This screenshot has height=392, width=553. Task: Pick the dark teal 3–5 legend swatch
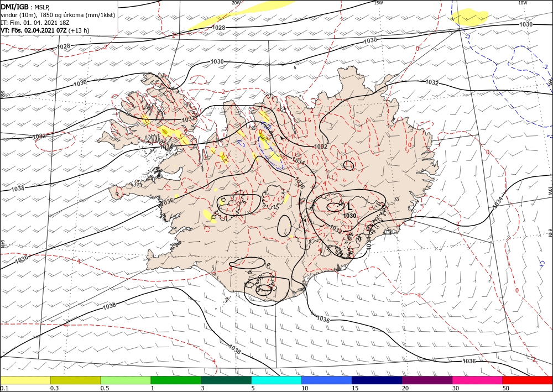[x=226, y=380]
